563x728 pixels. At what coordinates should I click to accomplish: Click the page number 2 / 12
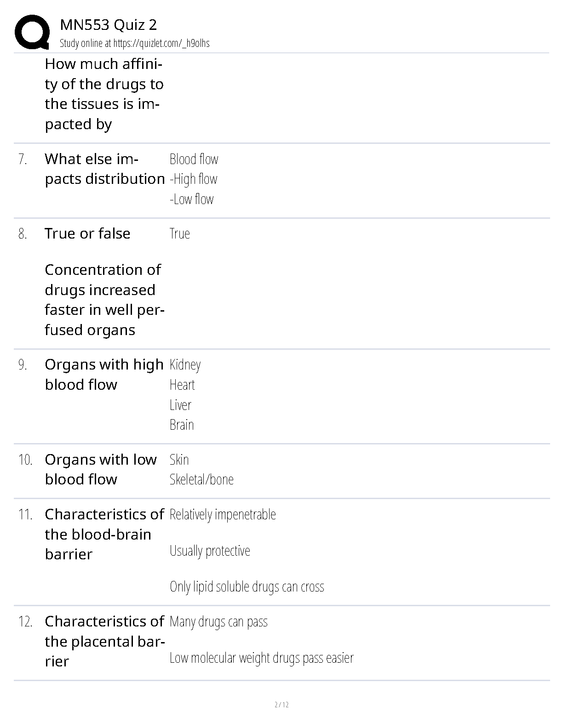tap(281, 705)
